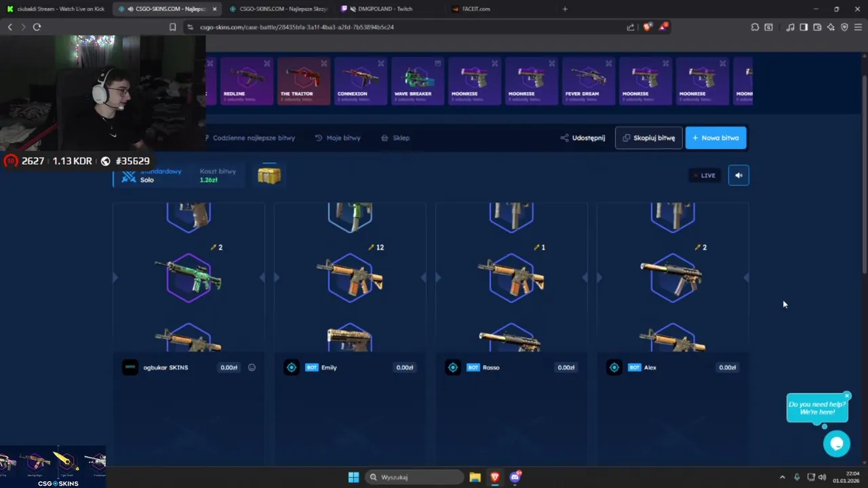The image size is (868, 488).
Task: Click THE TRAITOR drop card
Action: coord(303,81)
